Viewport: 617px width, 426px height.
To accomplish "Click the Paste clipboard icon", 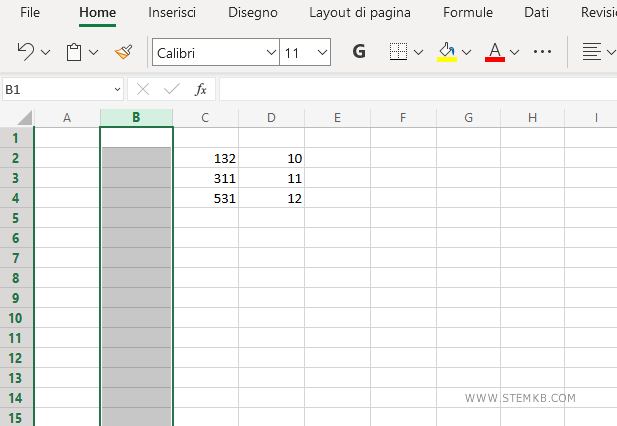I will point(74,51).
